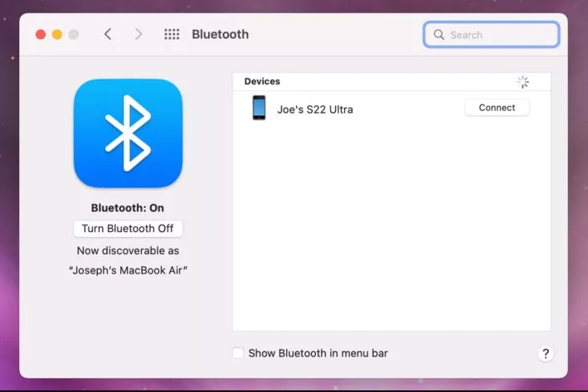
Task: Turn Bluetooth Off
Action: 128,229
